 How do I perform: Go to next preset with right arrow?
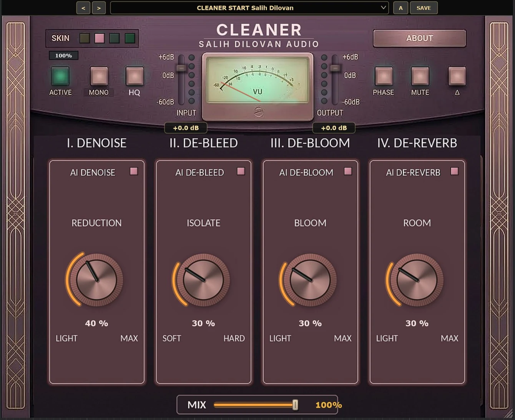pyautogui.click(x=99, y=8)
